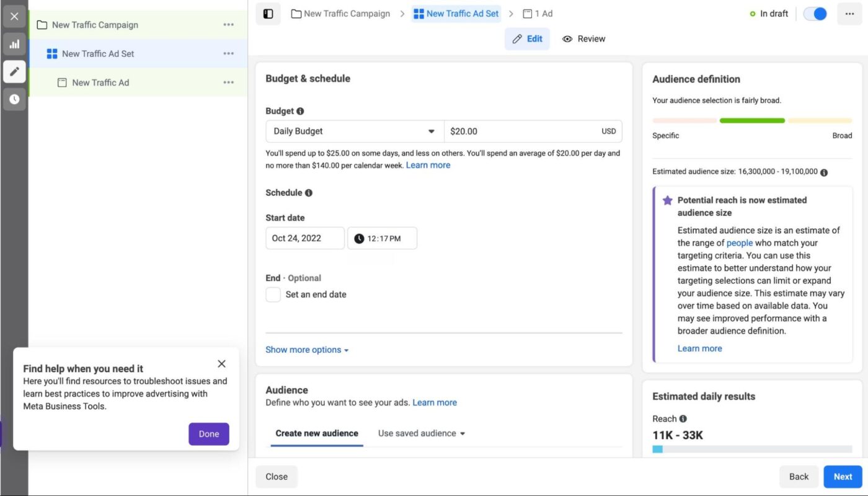Image resolution: width=868 pixels, height=496 pixels.
Task: Select the pencil edit icon in left sidebar
Action: click(x=14, y=71)
